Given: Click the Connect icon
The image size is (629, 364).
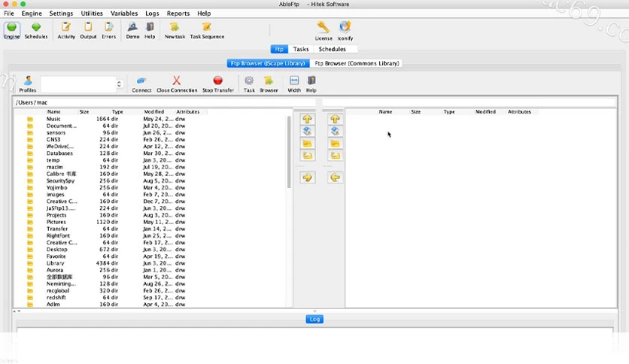Looking at the screenshot, I should (141, 84).
